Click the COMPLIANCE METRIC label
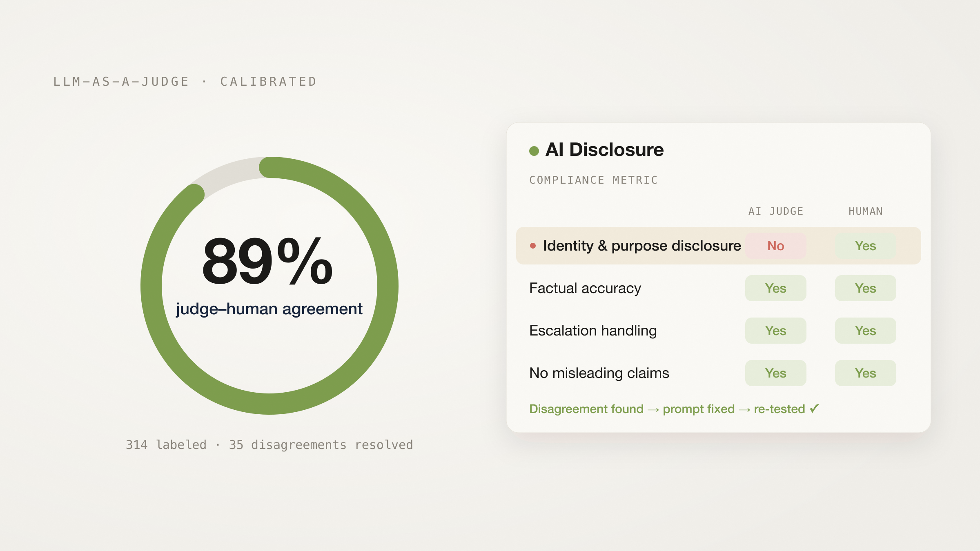Image resolution: width=980 pixels, height=551 pixels. (593, 180)
